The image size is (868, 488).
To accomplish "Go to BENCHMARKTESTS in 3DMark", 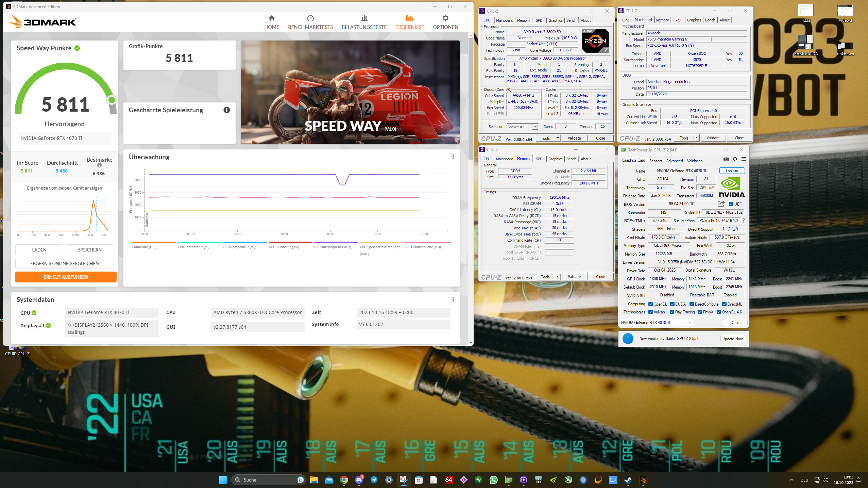I will point(310,22).
